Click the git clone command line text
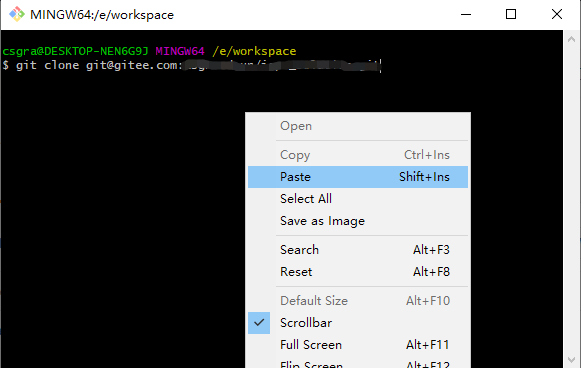 (192, 65)
